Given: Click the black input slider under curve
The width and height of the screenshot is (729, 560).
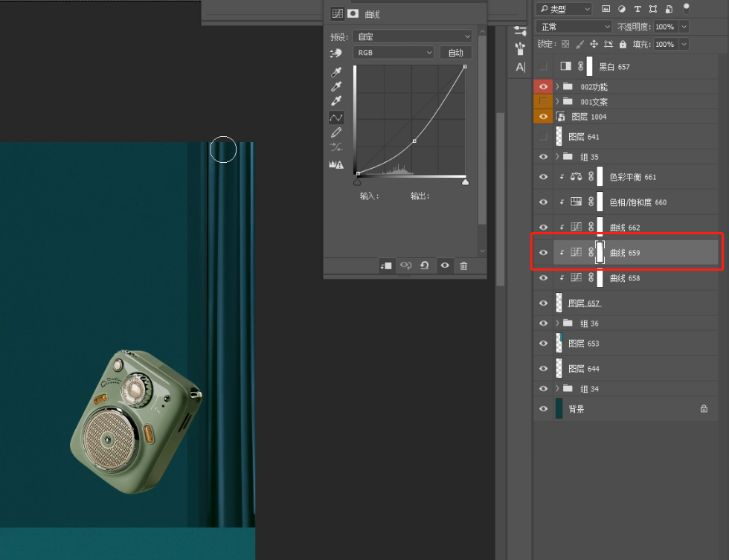Looking at the screenshot, I should coord(357,181).
